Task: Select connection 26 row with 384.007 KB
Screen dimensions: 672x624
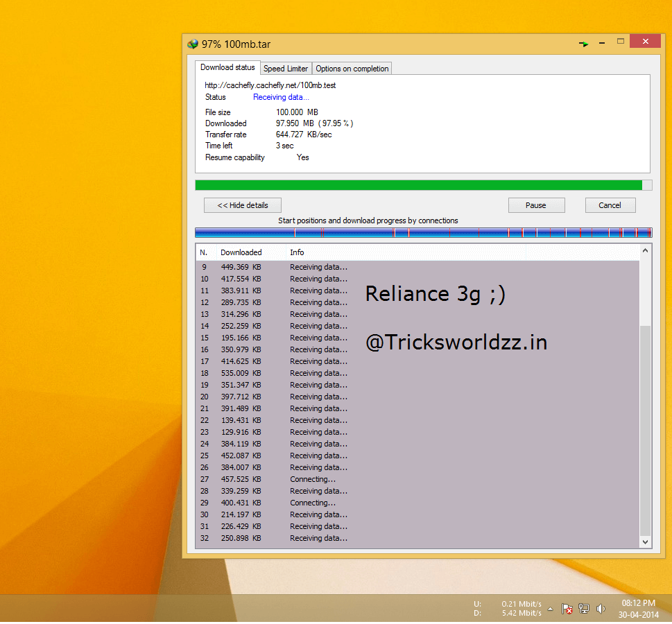Action: [418, 467]
